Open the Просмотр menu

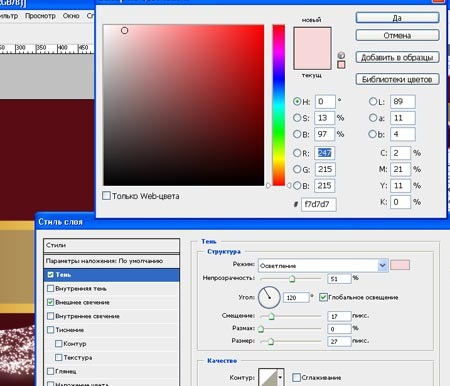pos(40,16)
